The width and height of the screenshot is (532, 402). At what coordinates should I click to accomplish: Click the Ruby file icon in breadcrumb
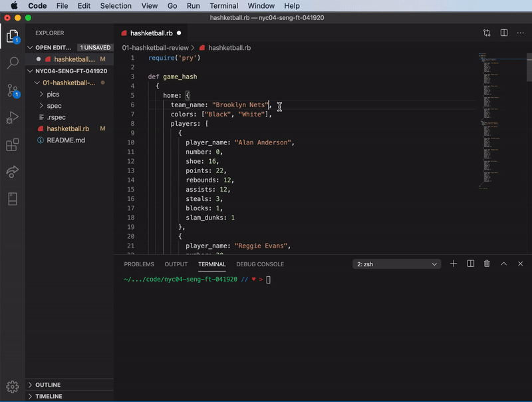(x=202, y=48)
